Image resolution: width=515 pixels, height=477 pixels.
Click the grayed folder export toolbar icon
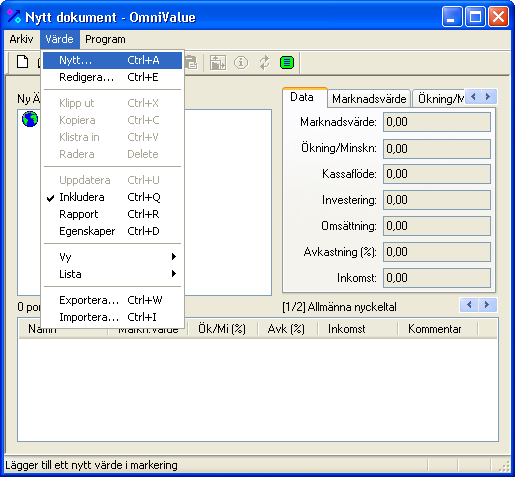[x=218, y=62]
